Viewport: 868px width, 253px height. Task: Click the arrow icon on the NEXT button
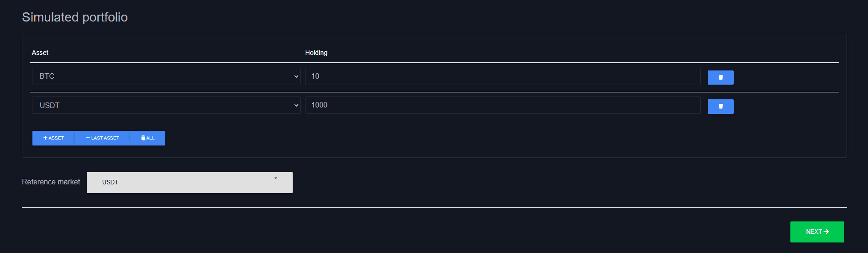tap(826, 231)
